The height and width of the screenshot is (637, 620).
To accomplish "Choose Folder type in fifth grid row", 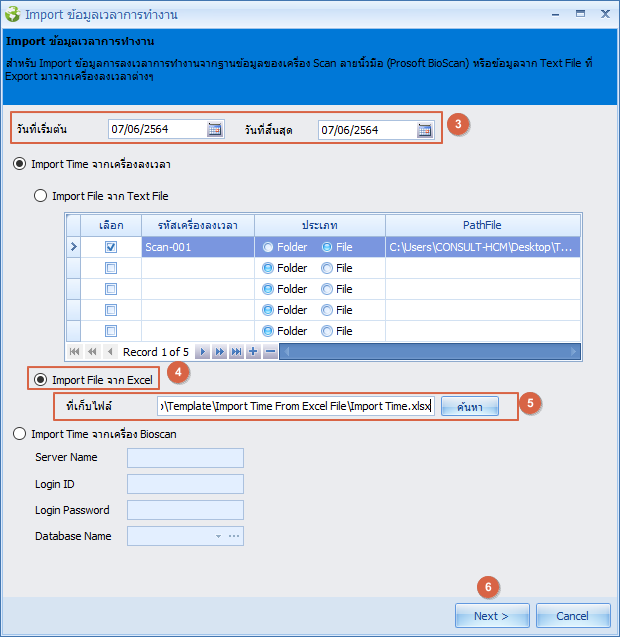I will [268, 331].
